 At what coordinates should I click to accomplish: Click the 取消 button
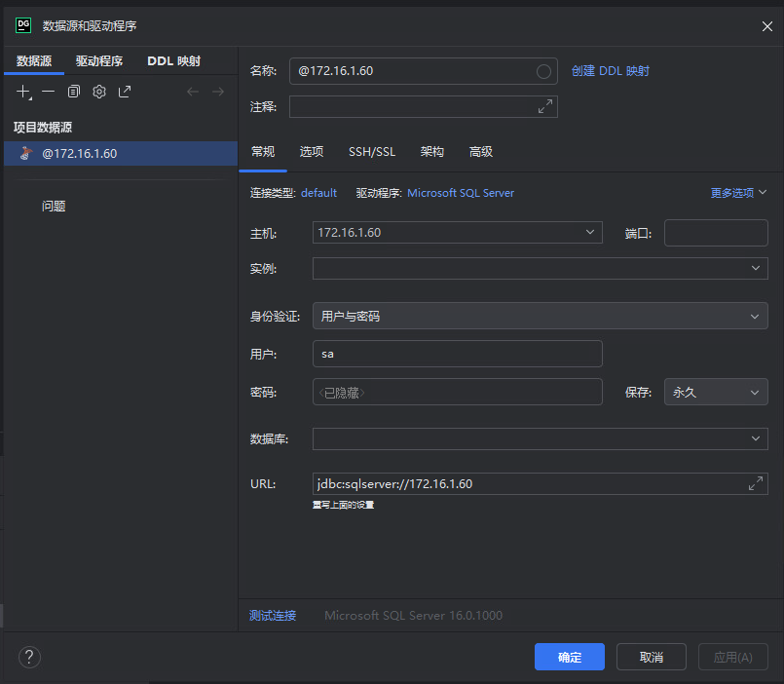[x=651, y=657]
